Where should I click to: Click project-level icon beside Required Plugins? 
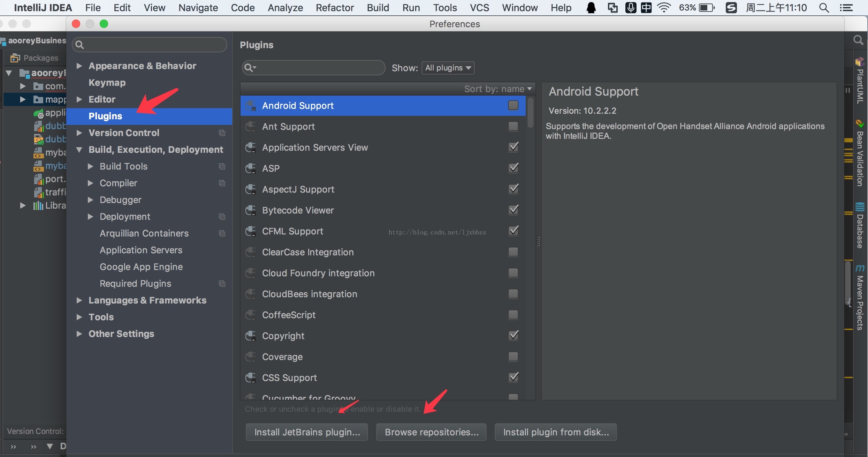pyautogui.click(x=222, y=284)
